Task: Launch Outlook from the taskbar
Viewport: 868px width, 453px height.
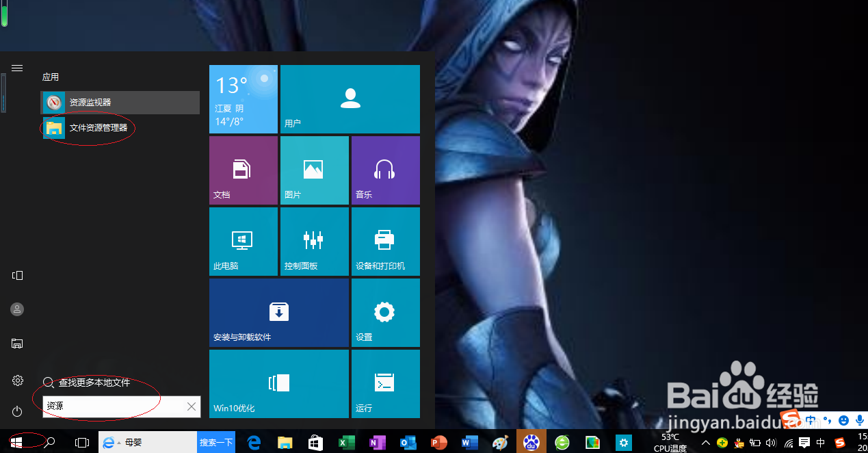Action: tap(408, 443)
